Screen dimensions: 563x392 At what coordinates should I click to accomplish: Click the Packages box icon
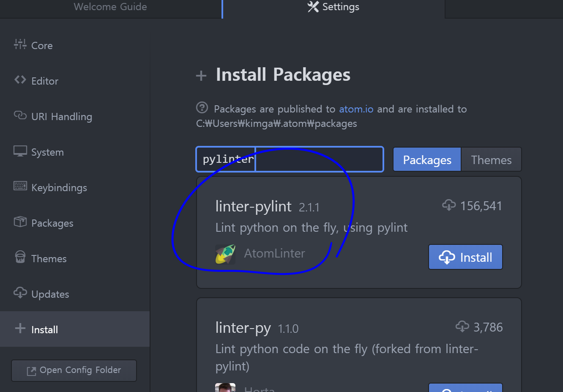[20, 222]
